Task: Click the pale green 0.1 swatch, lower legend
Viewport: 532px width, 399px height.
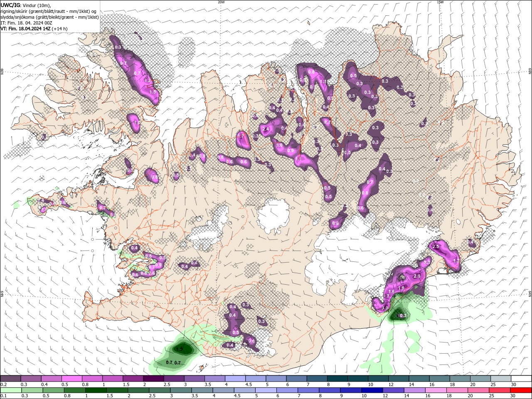Action: pyautogui.click(x=10, y=390)
